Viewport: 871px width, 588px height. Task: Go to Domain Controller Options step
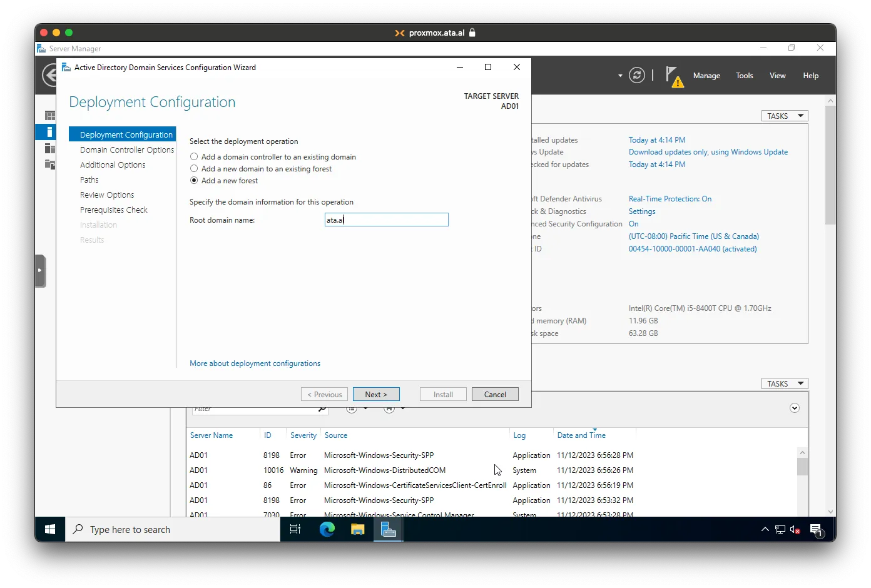127,150
